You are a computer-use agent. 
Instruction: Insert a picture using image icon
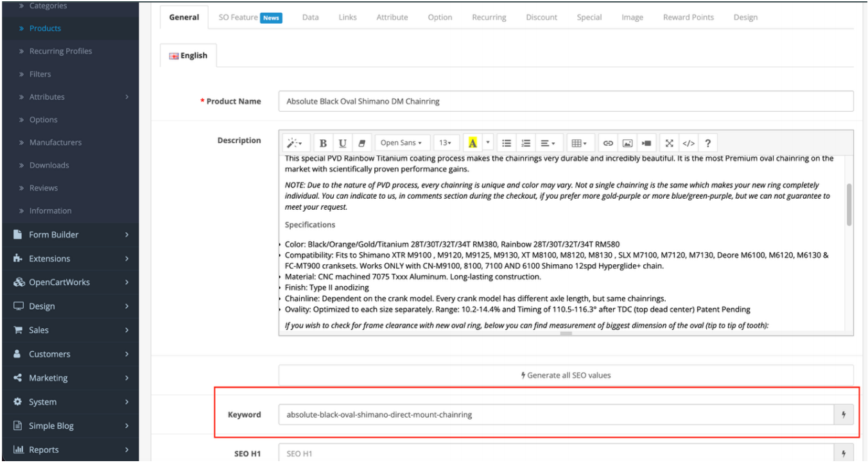click(629, 142)
